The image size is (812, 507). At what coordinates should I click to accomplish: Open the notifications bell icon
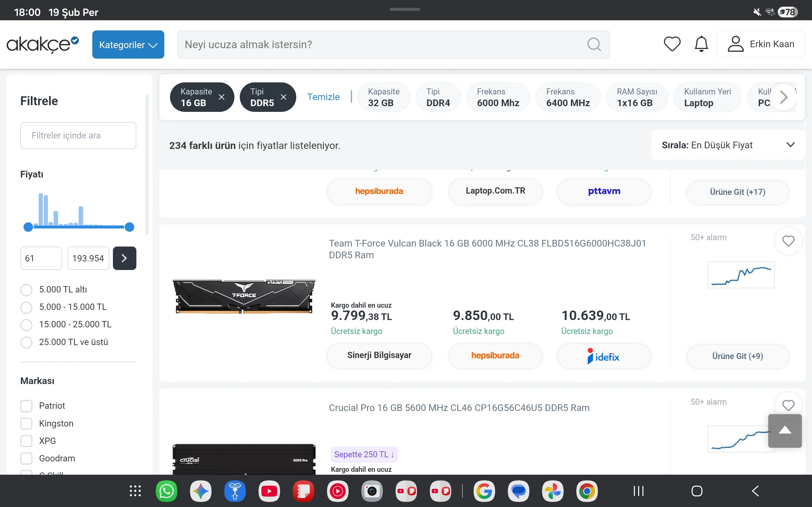point(701,44)
